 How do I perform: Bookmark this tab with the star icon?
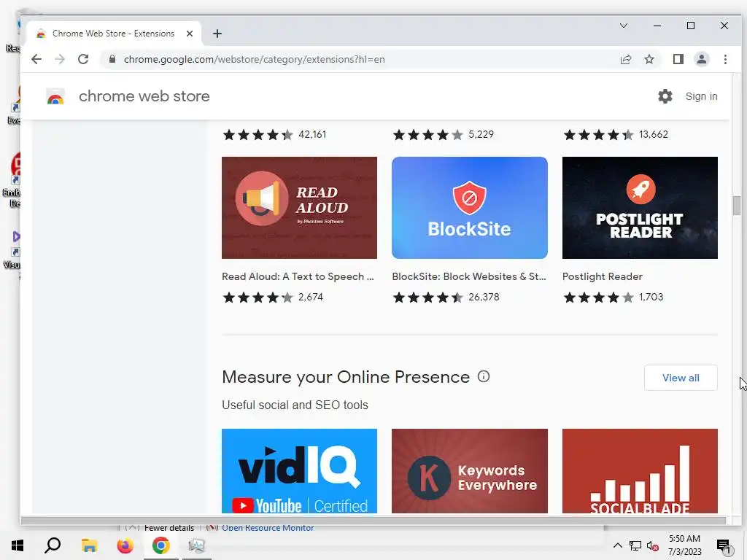point(649,59)
